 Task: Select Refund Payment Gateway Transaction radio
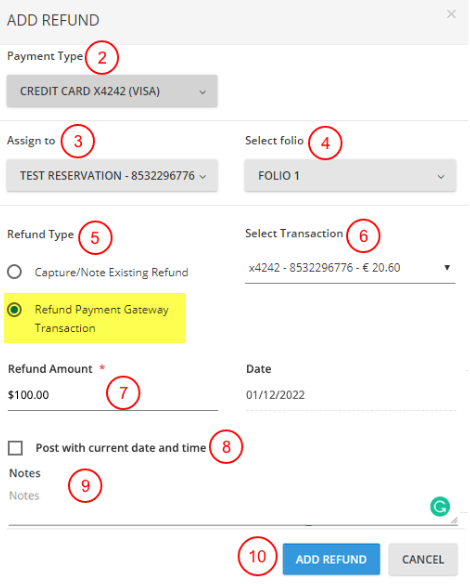(15, 310)
